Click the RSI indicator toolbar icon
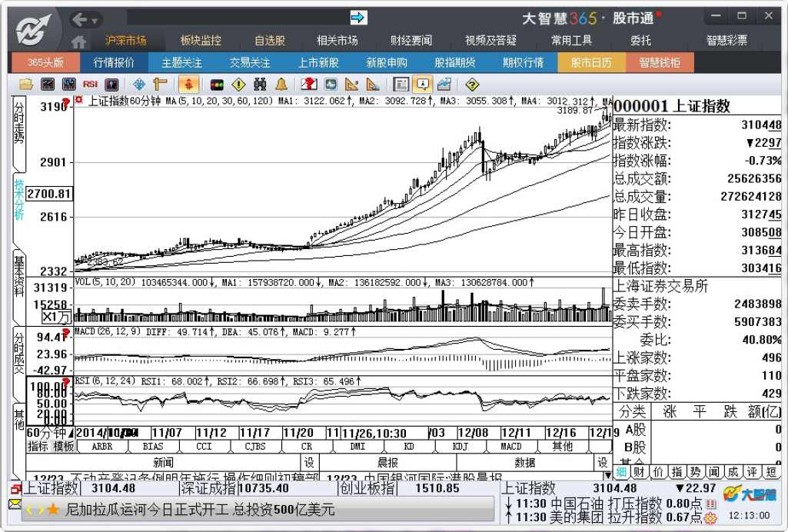Viewport: 788px width, 532px height. tap(90, 85)
